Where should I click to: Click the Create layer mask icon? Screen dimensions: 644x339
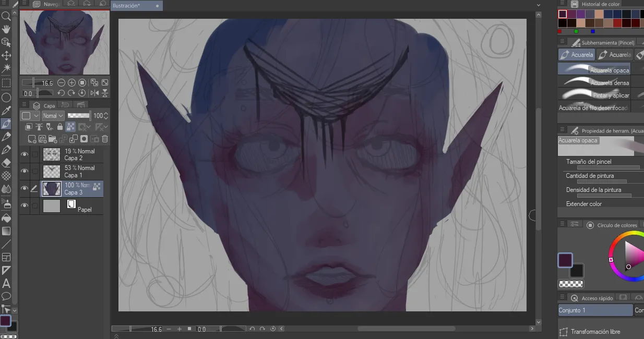click(84, 139)
